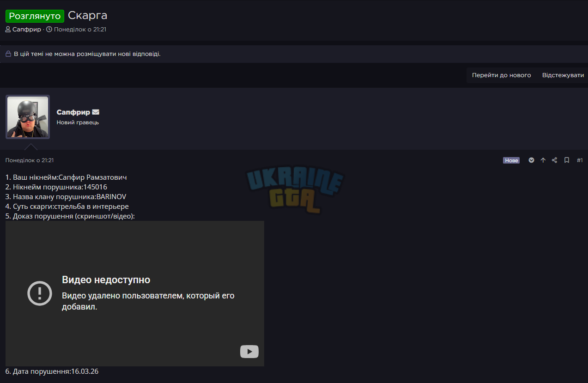Click the clock icon before thread time
Screen dimensions: 588x383
[x=49, y=30]
